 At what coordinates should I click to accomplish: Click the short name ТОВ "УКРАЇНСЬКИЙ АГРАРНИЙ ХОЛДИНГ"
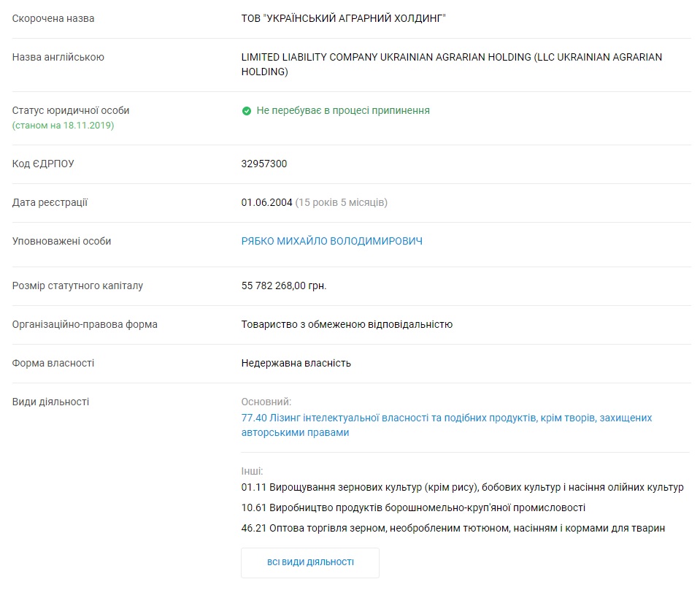point(343,18)
